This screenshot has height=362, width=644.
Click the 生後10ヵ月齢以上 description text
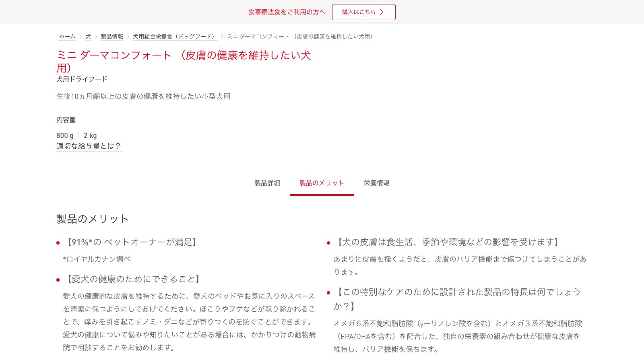[x=143, y=97]
